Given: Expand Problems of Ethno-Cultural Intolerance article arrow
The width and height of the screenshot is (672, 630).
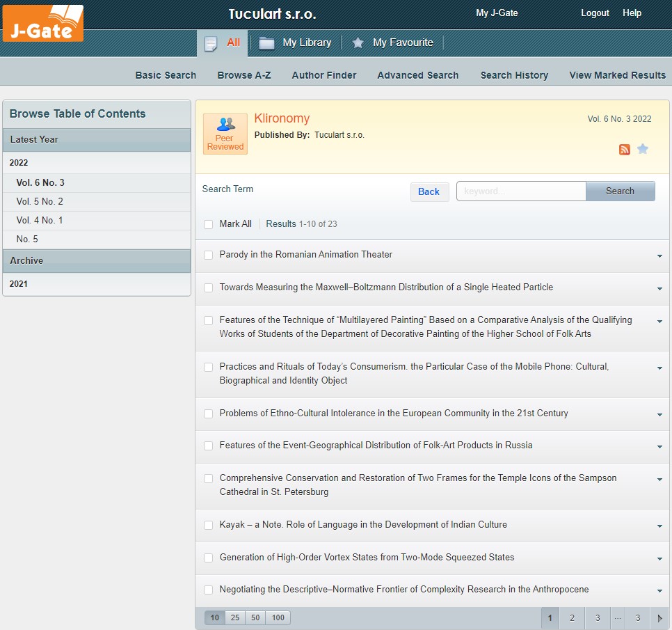Looking at the screenshot, I should click(659, 415).
